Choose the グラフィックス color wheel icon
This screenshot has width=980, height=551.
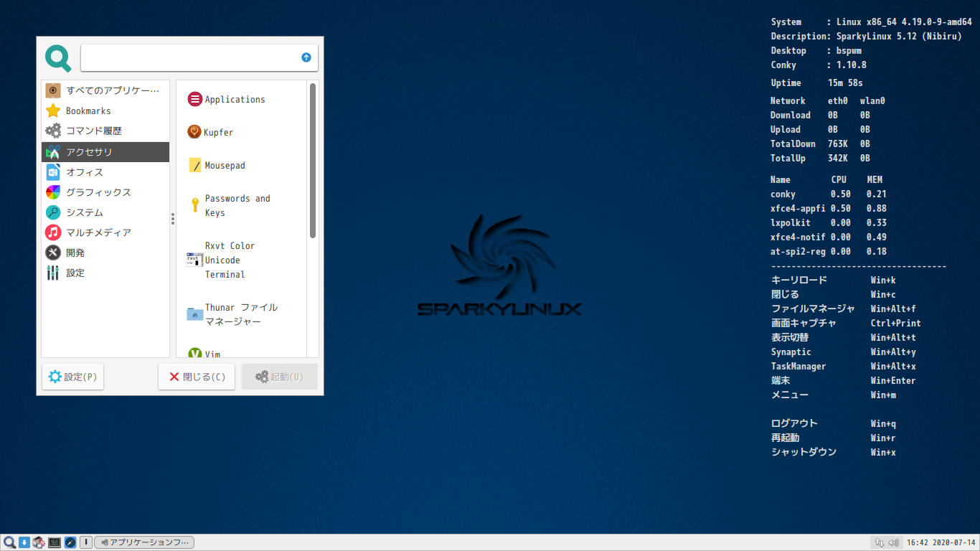click(x=53, y=192)
